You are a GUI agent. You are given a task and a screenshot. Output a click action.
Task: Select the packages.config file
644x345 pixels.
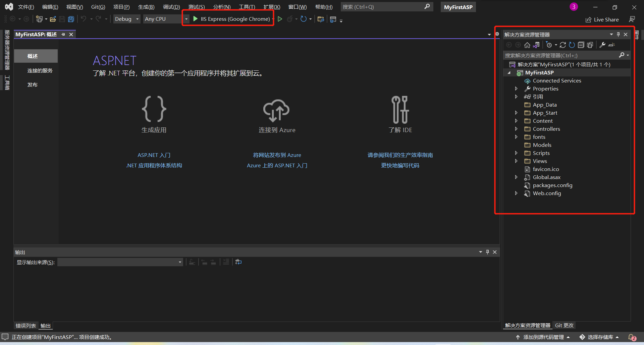pyautogui.click(x=552, y=185)
